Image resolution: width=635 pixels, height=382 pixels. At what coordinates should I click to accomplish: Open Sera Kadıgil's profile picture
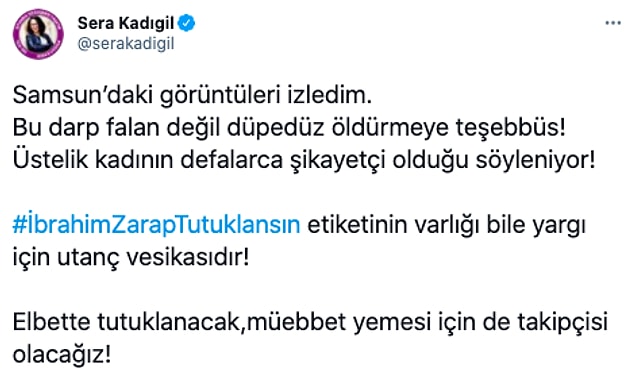click(x=38, y=34)
